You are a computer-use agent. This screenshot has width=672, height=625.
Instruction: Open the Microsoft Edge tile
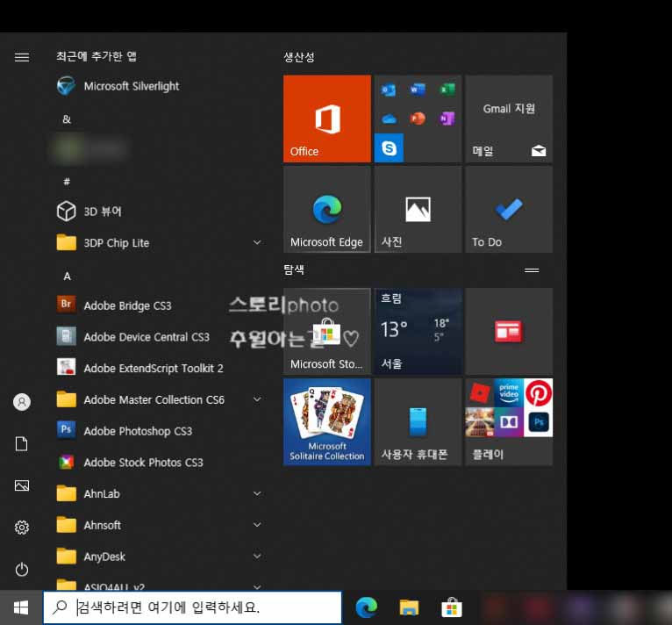(327, 209)
